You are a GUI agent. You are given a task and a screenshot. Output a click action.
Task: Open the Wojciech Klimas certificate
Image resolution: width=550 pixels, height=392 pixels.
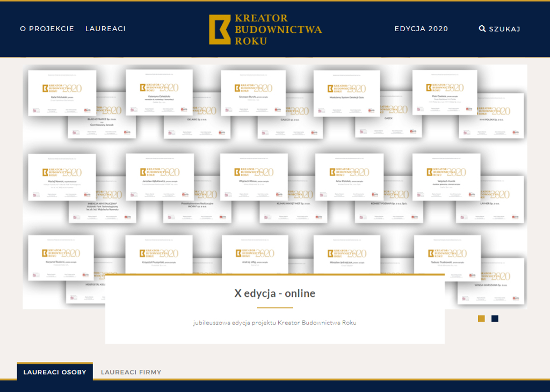[x=254, y=177]
